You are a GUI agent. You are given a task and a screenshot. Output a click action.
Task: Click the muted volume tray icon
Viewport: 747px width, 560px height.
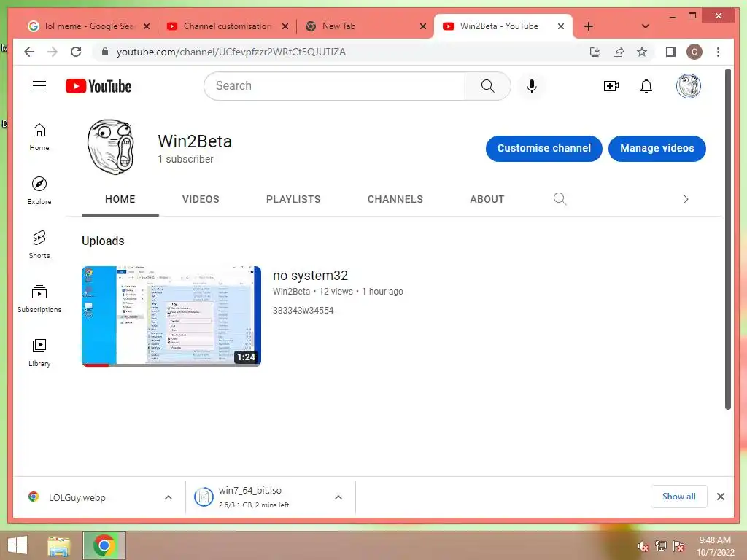pos(643,546)
